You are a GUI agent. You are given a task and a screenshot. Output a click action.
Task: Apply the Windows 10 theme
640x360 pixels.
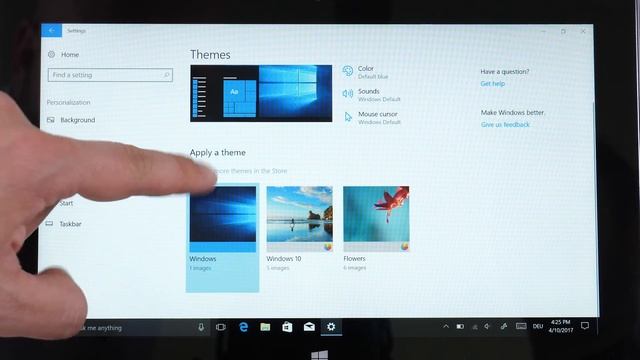(x=300, y=229)
